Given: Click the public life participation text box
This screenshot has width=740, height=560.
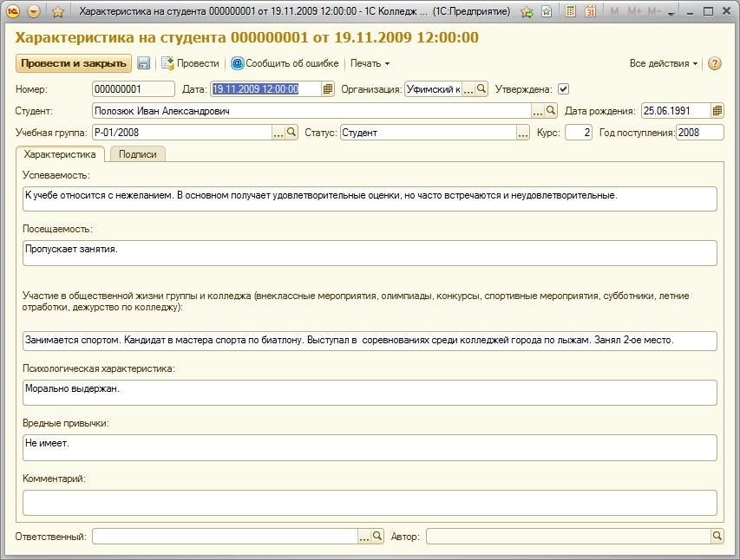Looking at the screenshot, I should [370, 341].
